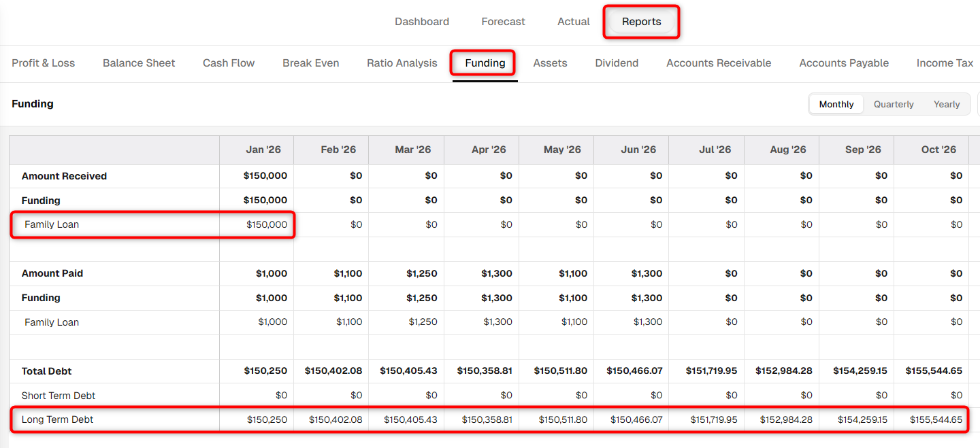Screen dimensions: 980x448
Task: Switch to the Forecast section
Action: pos(503,22)
